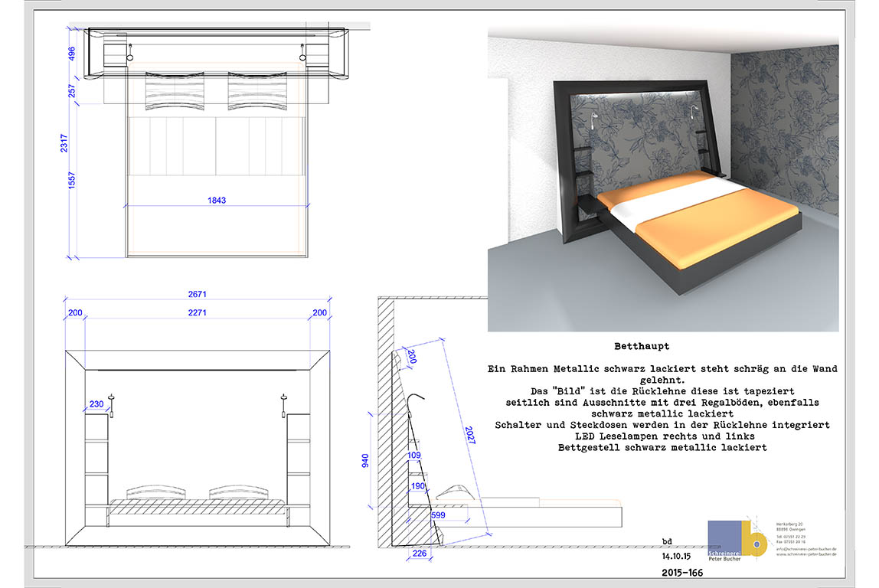Select the 3D bed rendering image

663,179
